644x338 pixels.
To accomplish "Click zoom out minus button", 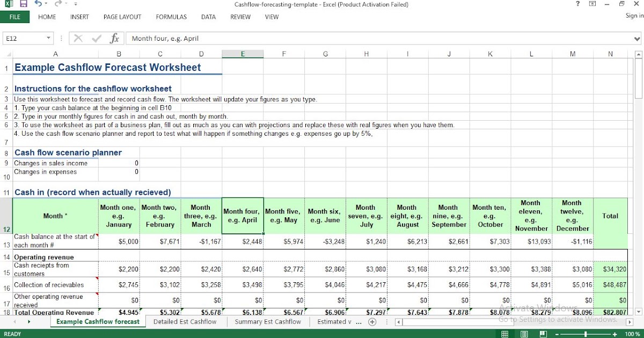I will click(558, 334).
